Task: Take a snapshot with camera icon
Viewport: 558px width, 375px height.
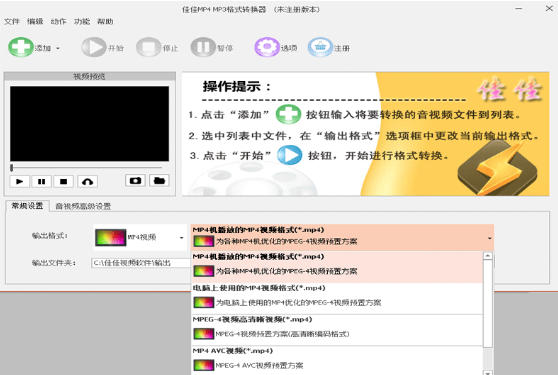Action: tap(135, 180)
